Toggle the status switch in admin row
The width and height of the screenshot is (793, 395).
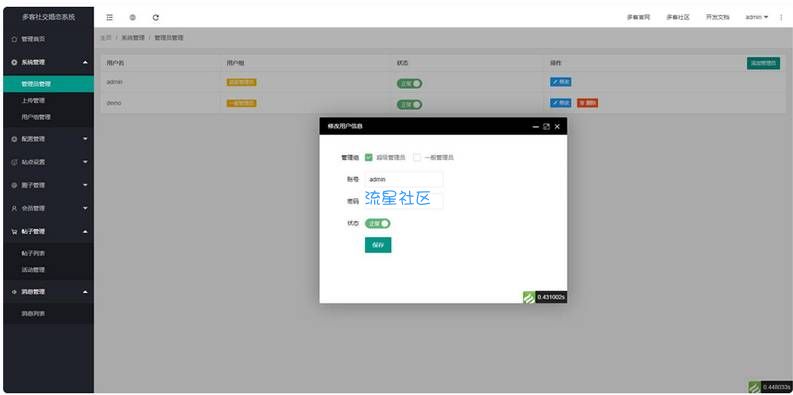[x=410, y=83]
